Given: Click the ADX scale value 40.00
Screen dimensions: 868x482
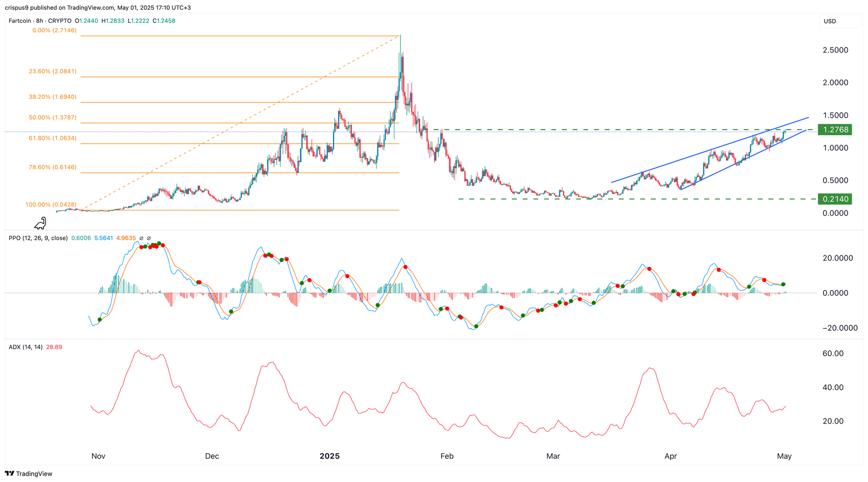Looking at the screenshot, I should [x=833, y=387].
